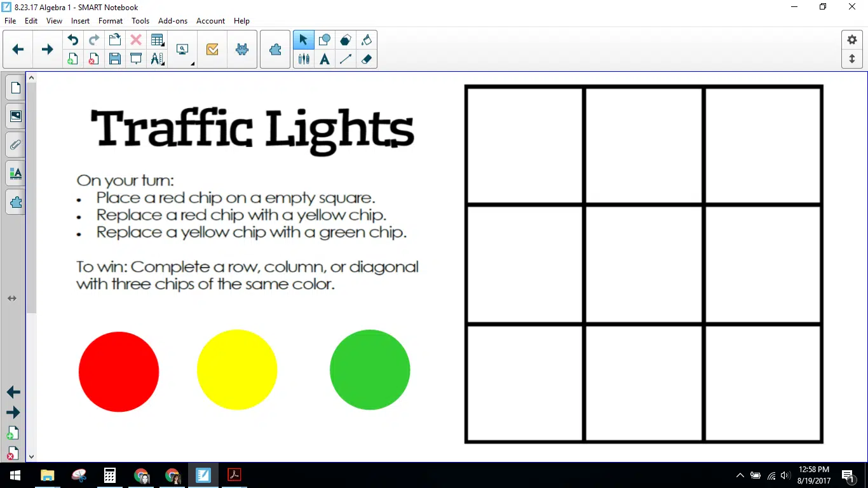Select the Eraser tool
The width and height of the screenshot is (868, 488).
[x=366, y=59]
